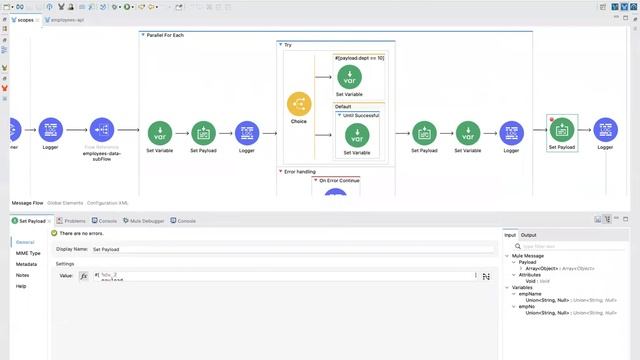
Task: Switch to the employees-api editor tab
Action: [x=64, y=20]
